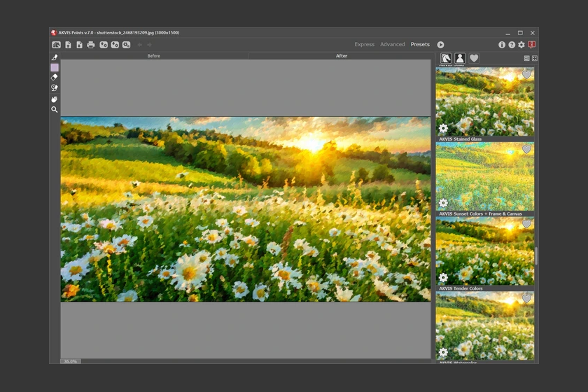Open preferences gear in top toolbar
Viewport: 588px width, 392px height.
click(521, 45)
